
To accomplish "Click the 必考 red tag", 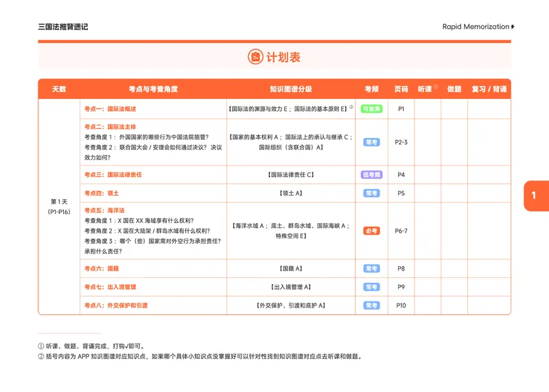I will click(x=371, y=231).
